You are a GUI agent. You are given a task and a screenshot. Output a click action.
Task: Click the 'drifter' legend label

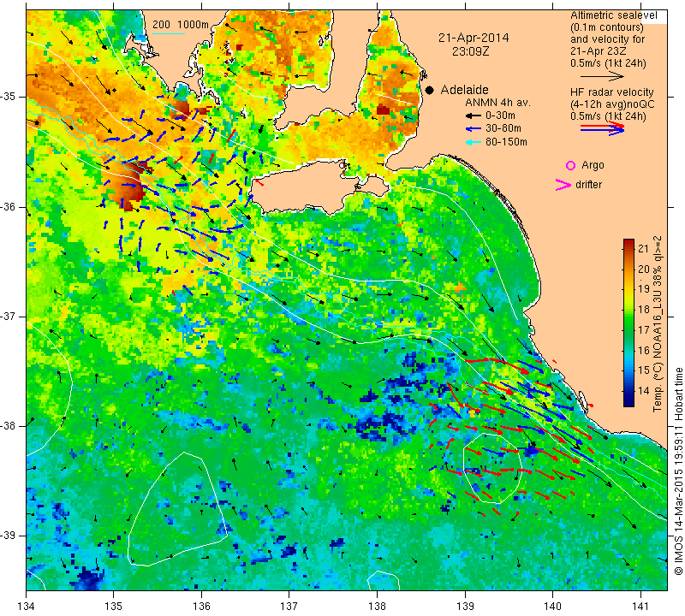[588, 185]
